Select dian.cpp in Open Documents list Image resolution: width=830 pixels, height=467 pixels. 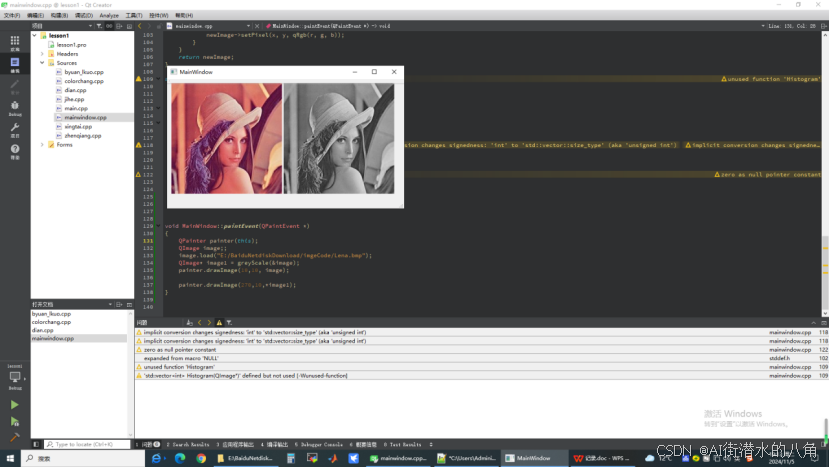pos(42,330)
